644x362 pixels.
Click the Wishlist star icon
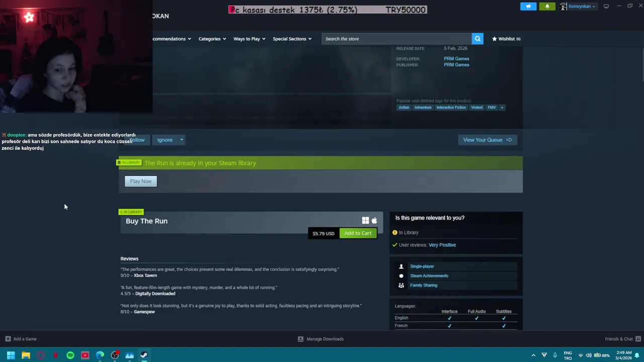495,39
